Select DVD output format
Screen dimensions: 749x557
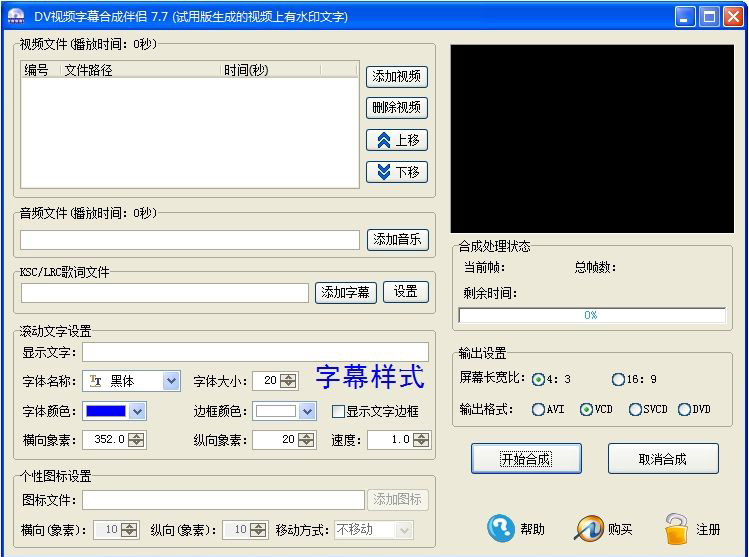pos(684,409)
